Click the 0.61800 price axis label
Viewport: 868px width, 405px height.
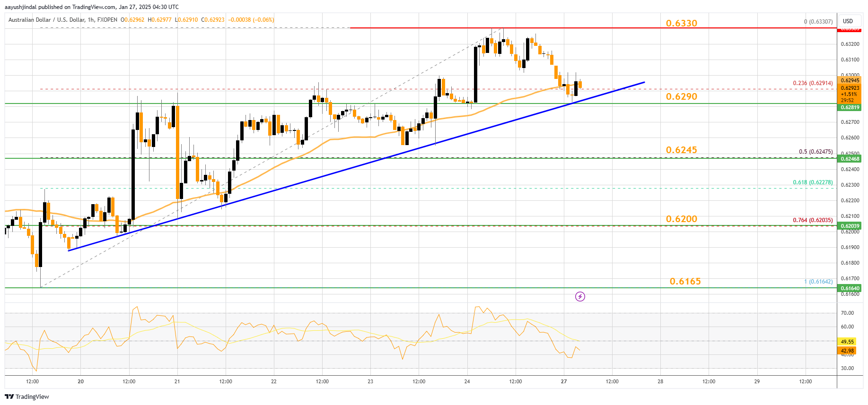click(850, 263)
